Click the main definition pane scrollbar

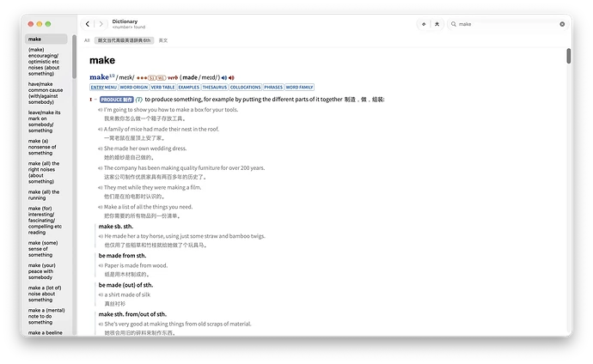coord(568,56)
